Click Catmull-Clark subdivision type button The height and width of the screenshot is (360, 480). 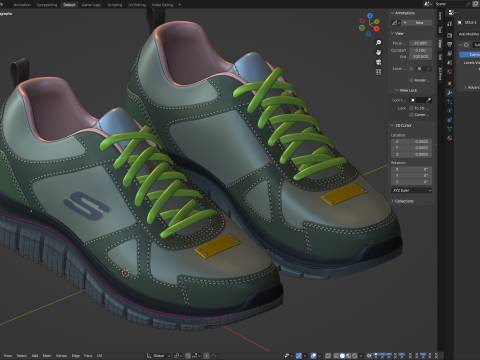coord(470,54)
